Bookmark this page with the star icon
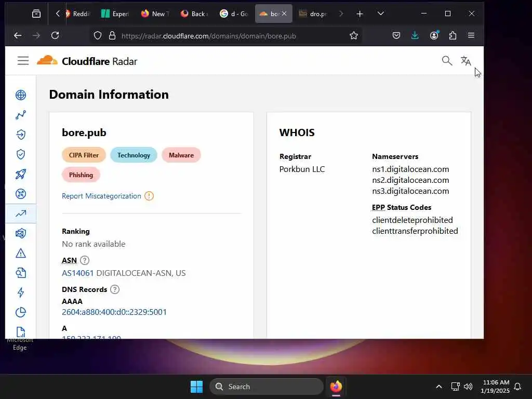This screenshot has width=532, height=399. [x=353, y=36]
